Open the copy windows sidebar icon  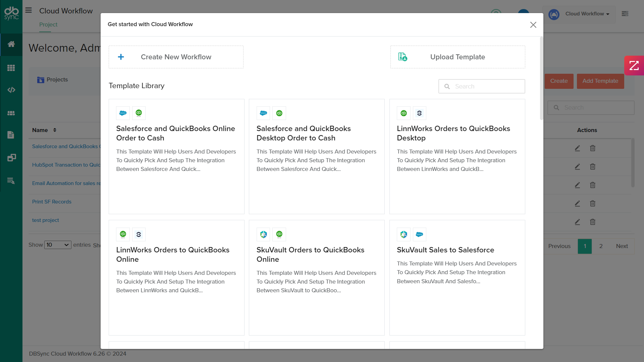(11, 158)
